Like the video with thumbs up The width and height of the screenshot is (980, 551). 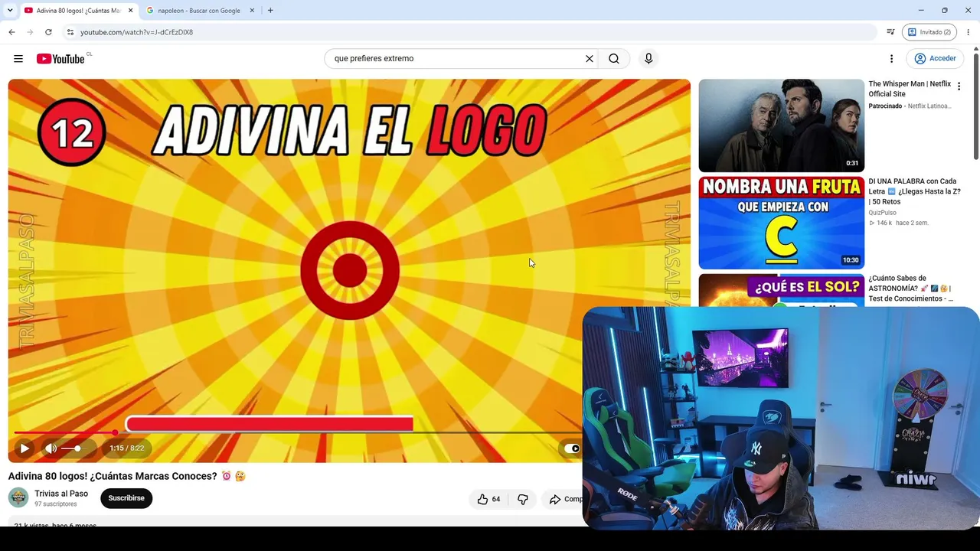pyautogui.click(x=488, y=499)
